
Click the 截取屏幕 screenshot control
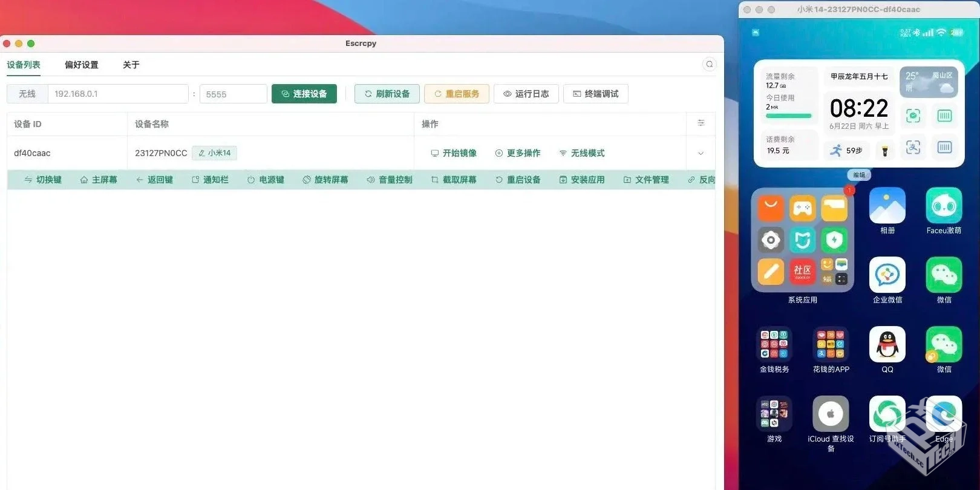[454, 180]
